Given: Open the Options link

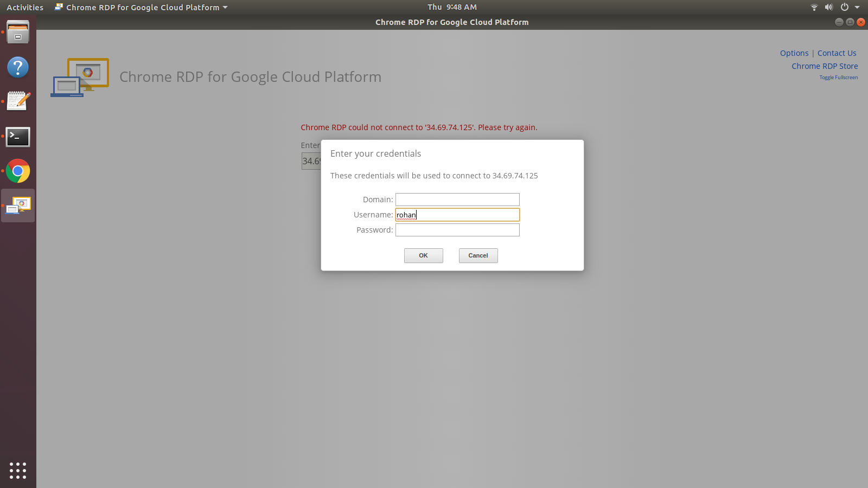Looking at the screenshot, I should pos(794,53).
